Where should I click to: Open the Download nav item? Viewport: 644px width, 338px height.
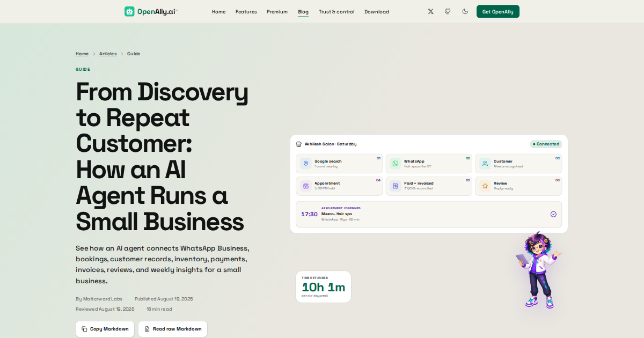click(377, 12)
